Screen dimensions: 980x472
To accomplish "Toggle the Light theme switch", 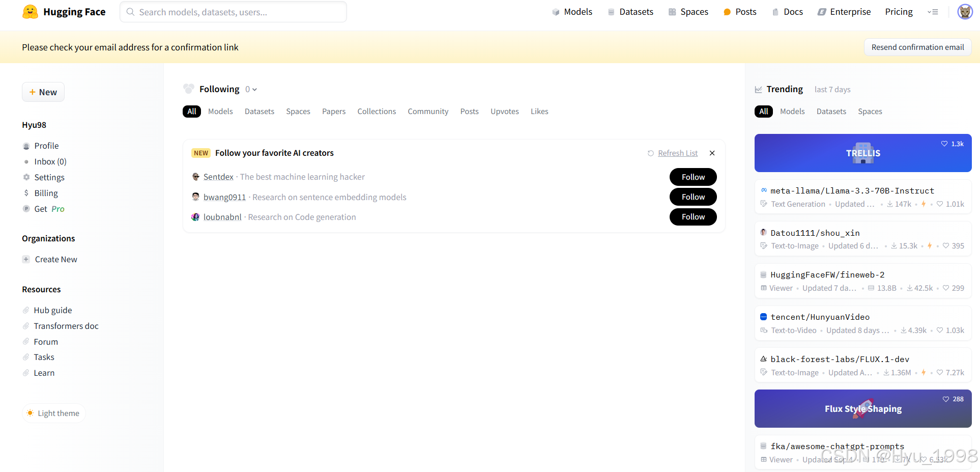I will (53, 413).
